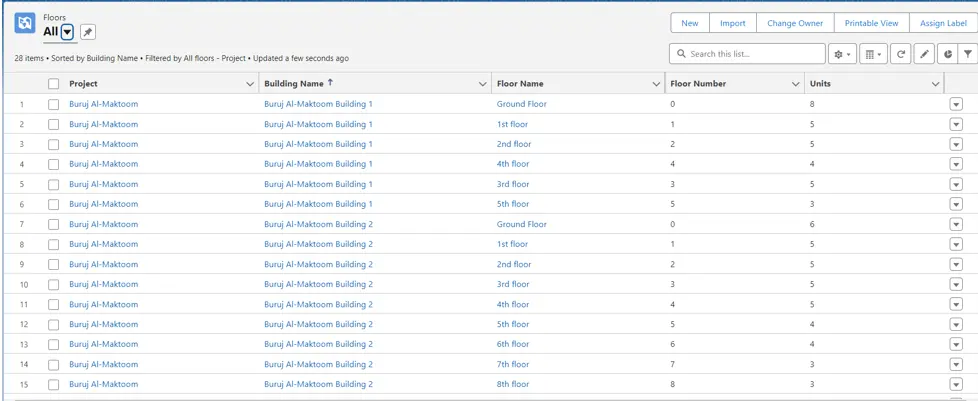
Task: Open row 15 actions dropdown
Action: pos(956,384)
